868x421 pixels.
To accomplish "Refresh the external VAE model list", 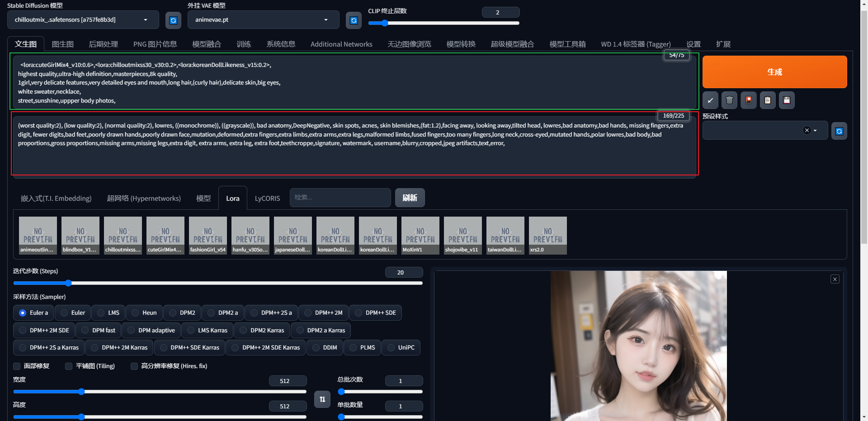I will click(x=354, y=20).
